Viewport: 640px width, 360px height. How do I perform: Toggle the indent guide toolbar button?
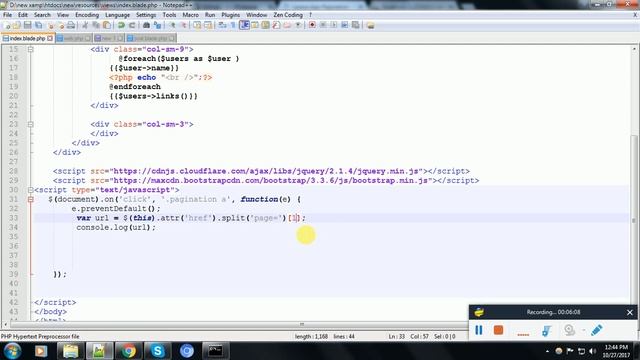click(244, 25)
